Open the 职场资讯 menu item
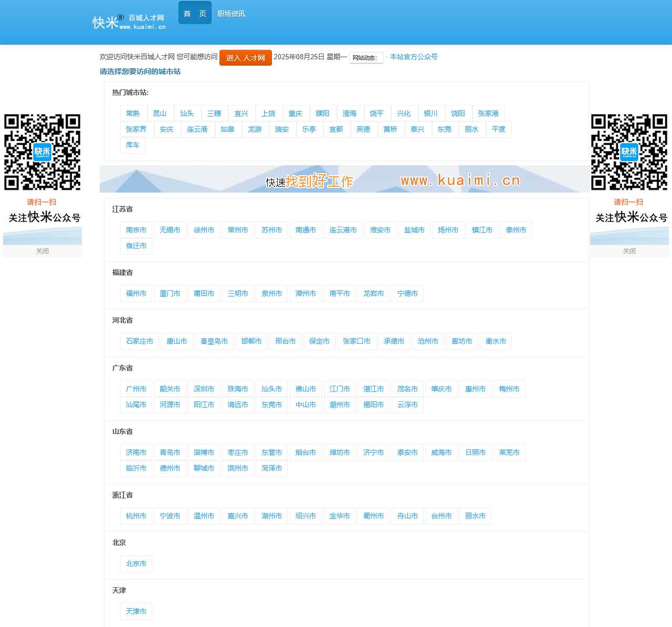Image resolution: width=672 pixels, height=627 pixels. click(231, 14)
